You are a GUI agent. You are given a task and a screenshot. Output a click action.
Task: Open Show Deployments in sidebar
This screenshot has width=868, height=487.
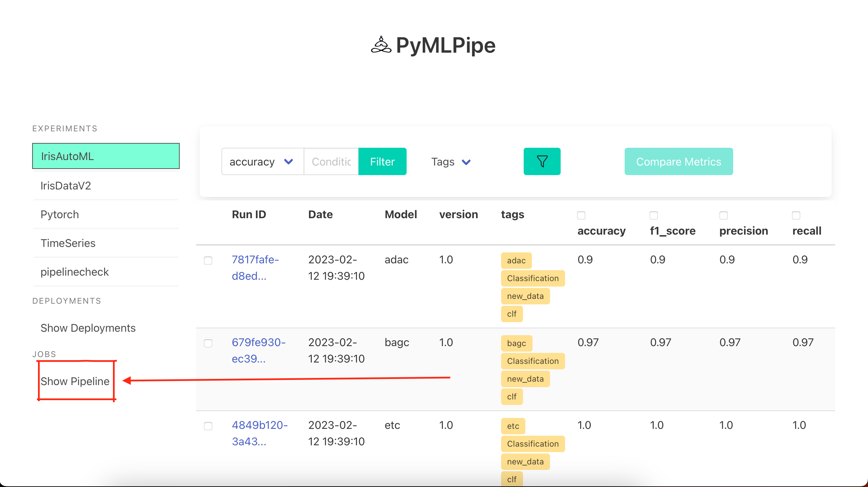pyautogui.click(x=88, y=328)
